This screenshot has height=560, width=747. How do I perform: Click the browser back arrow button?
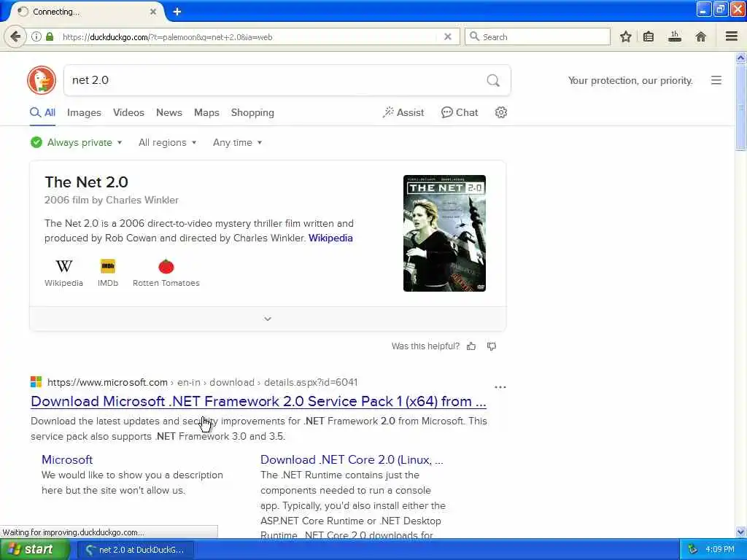15,36
